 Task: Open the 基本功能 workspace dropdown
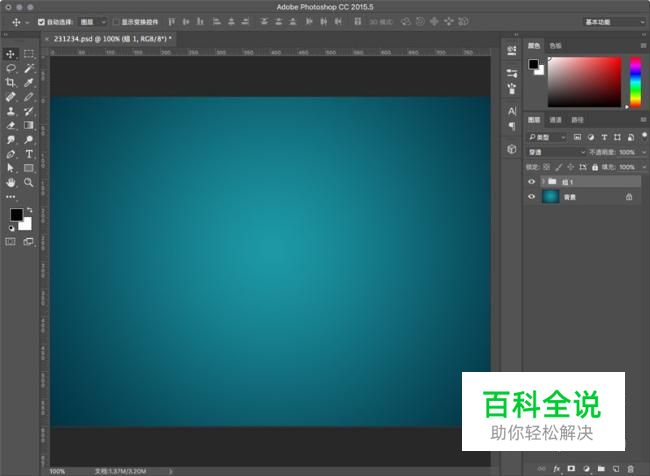613,21
